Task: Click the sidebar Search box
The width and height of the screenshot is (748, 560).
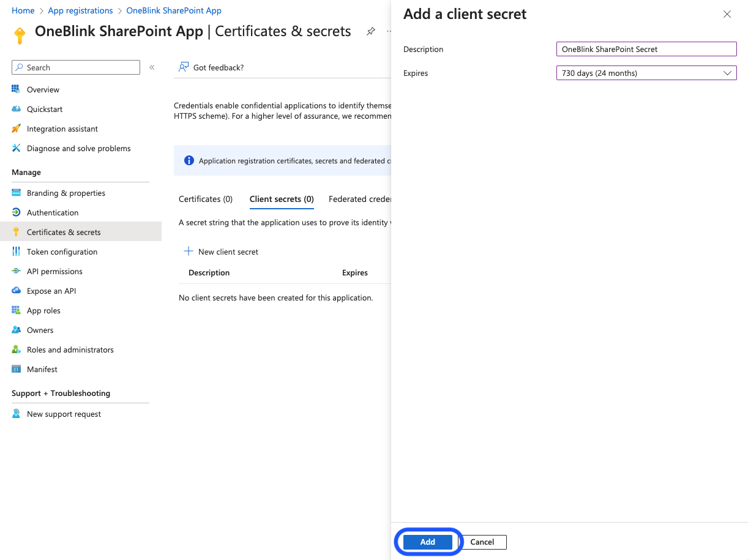Action: tap(76, 67)
